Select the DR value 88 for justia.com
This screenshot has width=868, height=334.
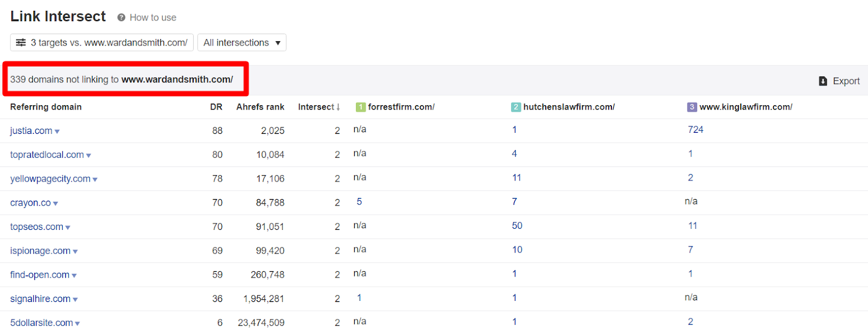[x=218, y=131]
